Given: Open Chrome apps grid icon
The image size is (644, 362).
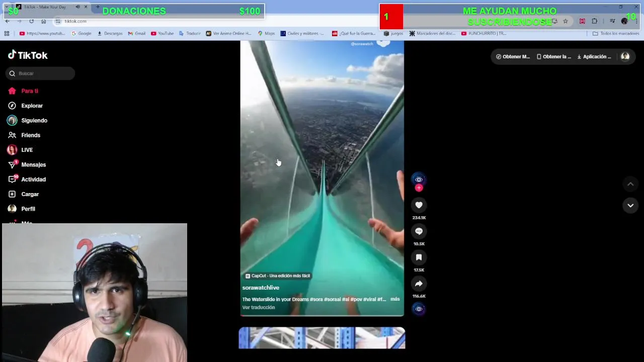Looking at the screenshot, I should coord(7,34).
